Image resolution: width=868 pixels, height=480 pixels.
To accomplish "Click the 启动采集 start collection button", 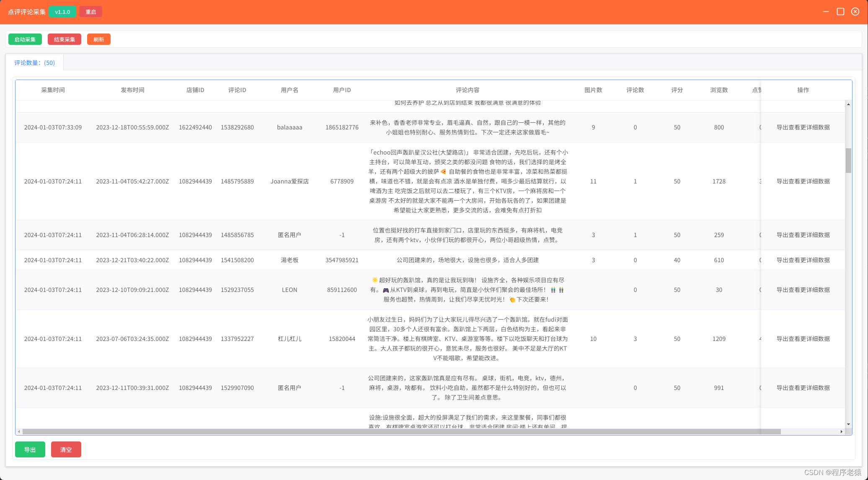I will pyautogui.click(x=25, y=39).
